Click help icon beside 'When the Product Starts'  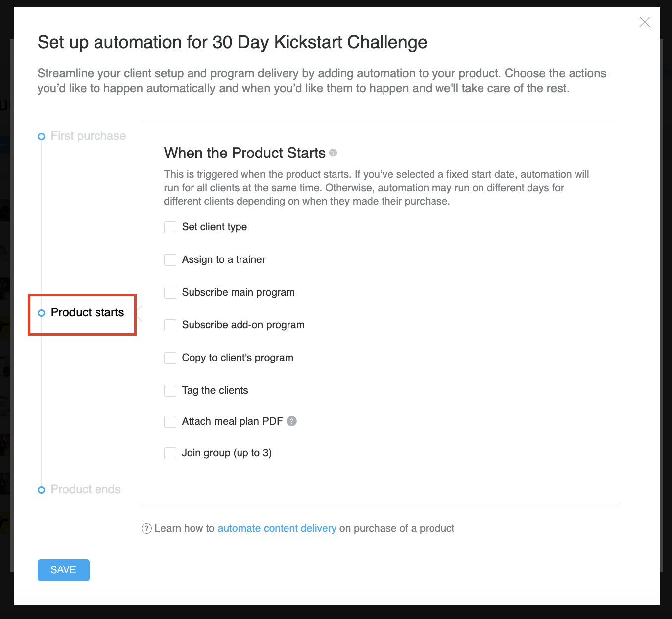333,153
